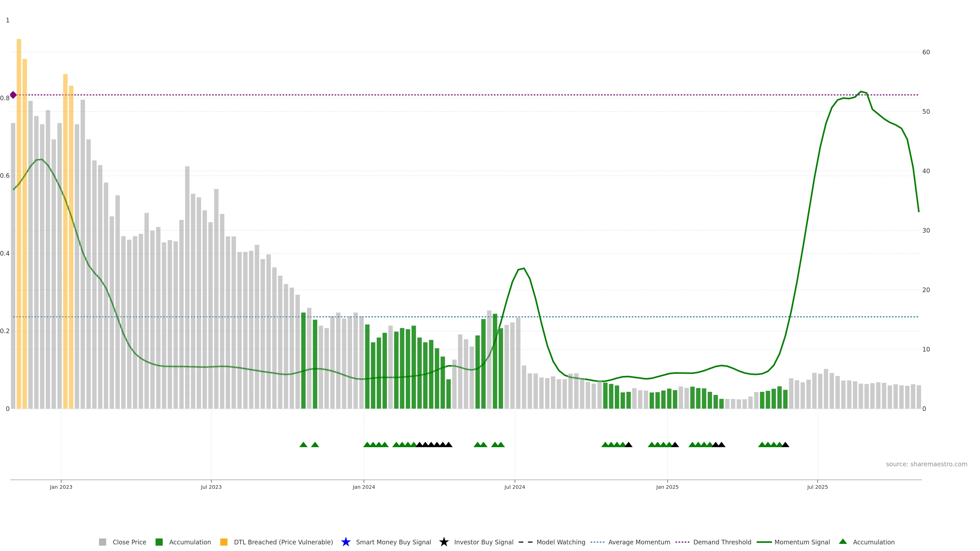Click the dashed Model Watching legend icon
The width and height of the screenshot is (980, 551).
point(525,542)
